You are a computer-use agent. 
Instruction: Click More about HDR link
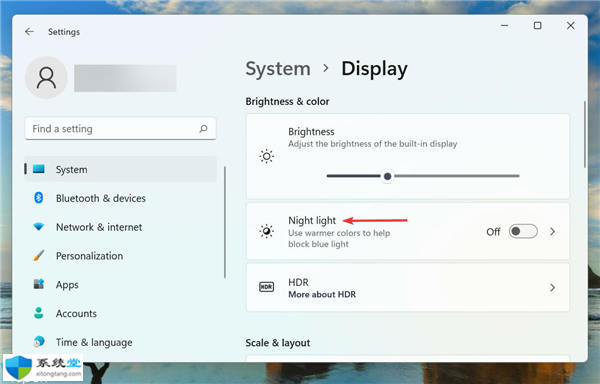(322, 294)
